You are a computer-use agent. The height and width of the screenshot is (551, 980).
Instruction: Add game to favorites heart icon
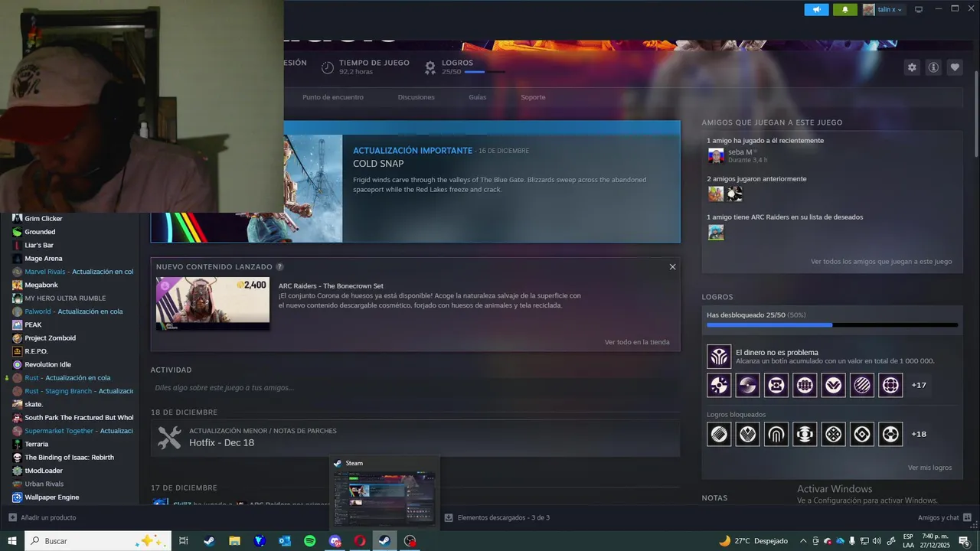[955, 67]
